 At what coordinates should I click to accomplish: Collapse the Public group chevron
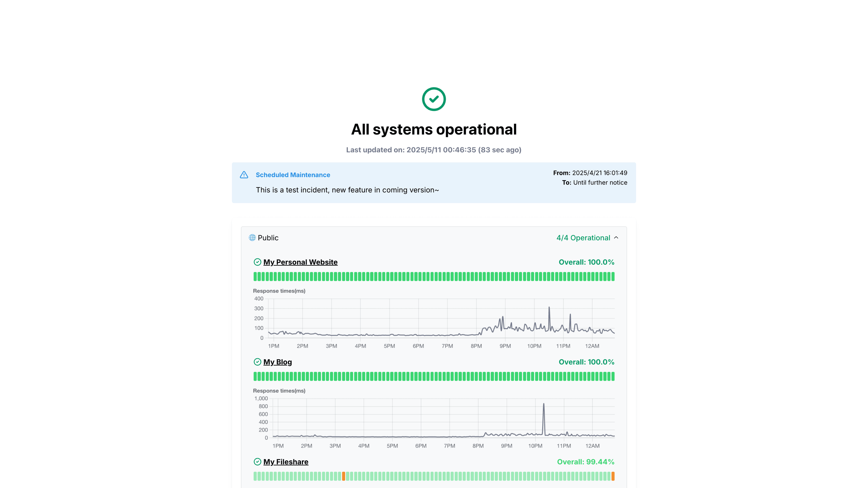(x=616, y=238)
